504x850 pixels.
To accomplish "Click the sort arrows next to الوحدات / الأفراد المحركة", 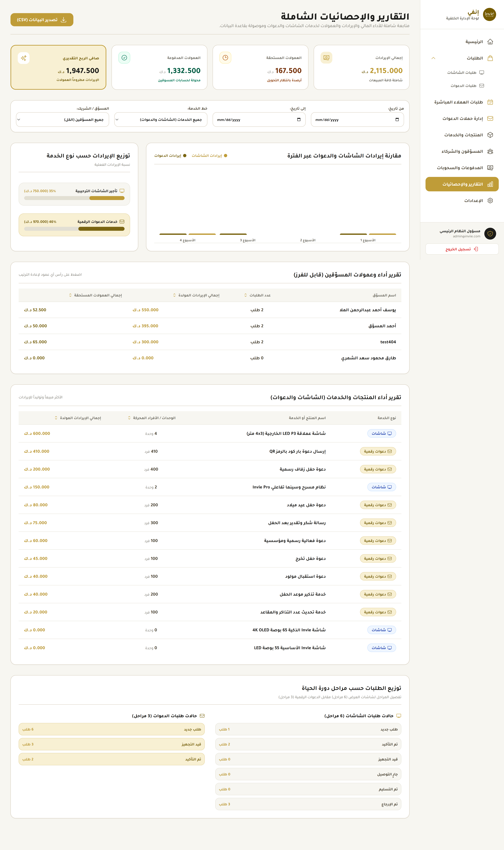I will [129, 418].
